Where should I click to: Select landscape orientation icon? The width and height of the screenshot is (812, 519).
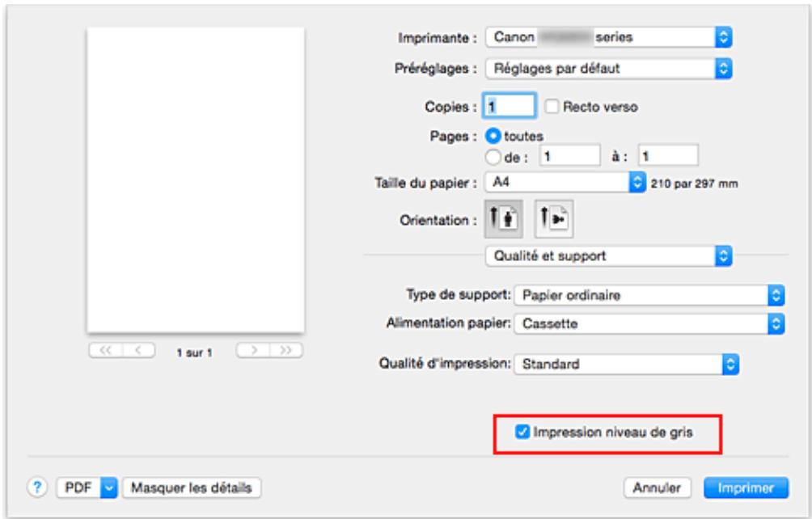pyautogui.click(x=553, y=219)
